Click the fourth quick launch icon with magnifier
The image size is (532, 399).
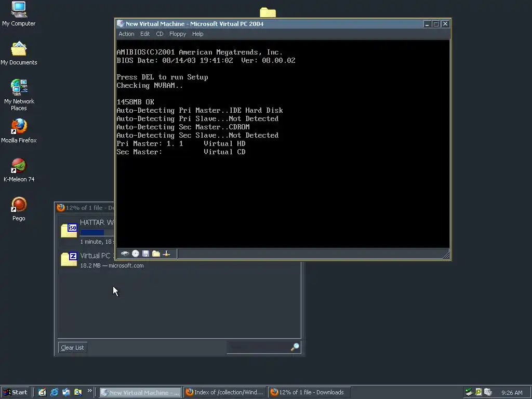click(x=78, y=392)
